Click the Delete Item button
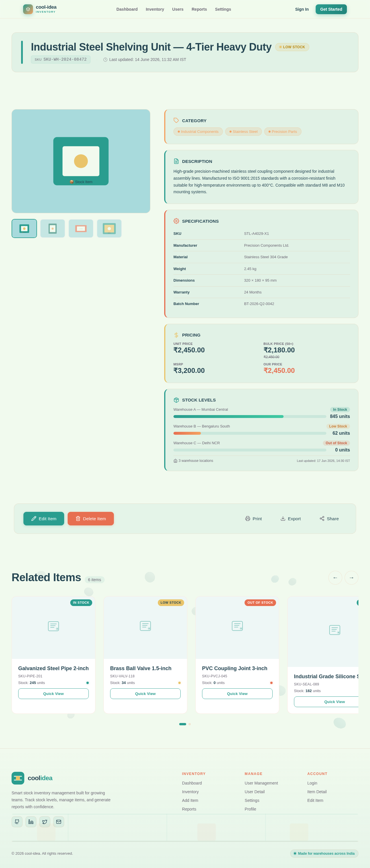 point(91,518)
